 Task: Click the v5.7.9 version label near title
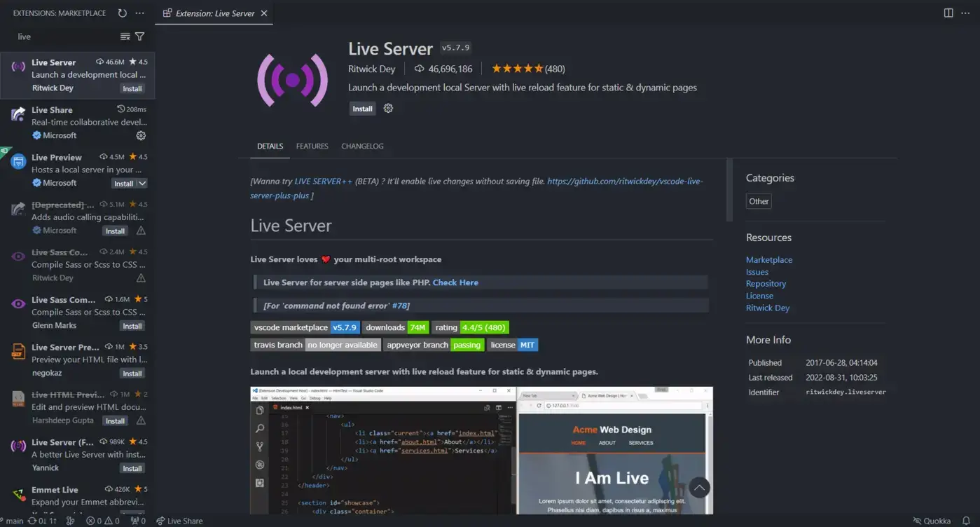[455, 48]
